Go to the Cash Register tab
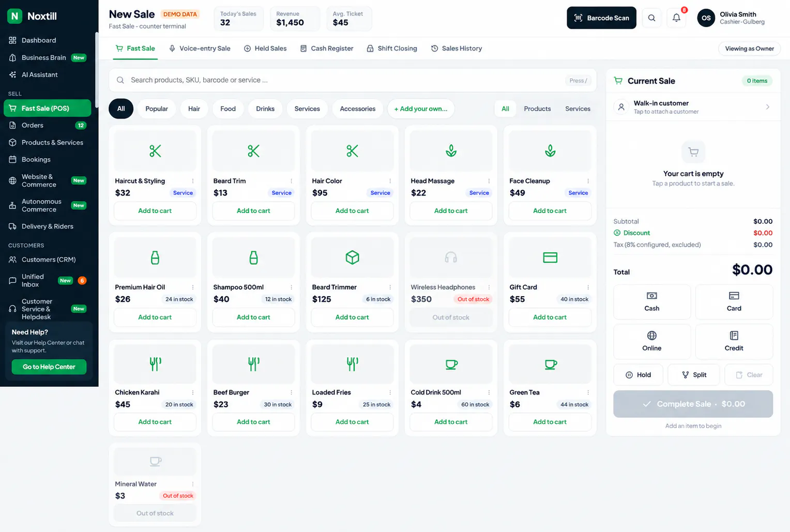Screen dimensions: 790x532 tap(327, 49)
